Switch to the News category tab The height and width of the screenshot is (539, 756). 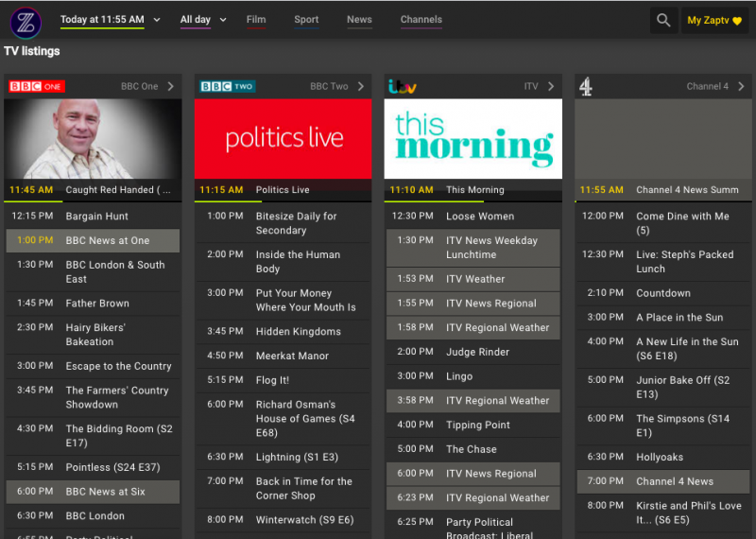(359, 20)
